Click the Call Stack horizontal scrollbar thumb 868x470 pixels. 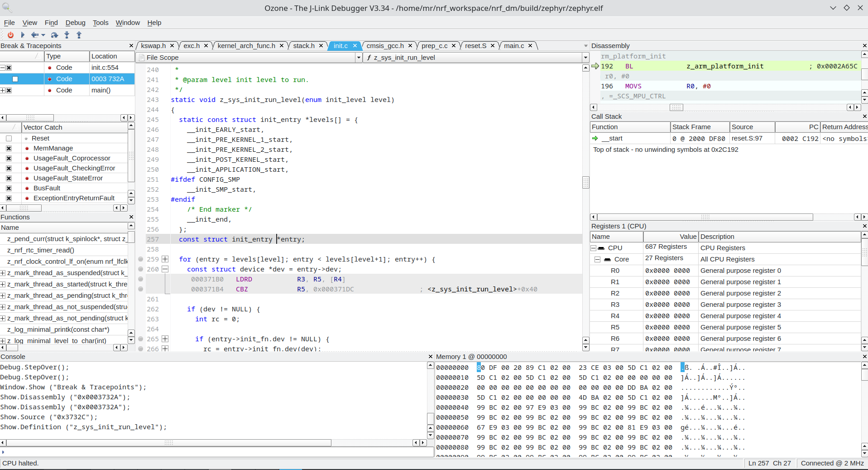tap(705, 217)
